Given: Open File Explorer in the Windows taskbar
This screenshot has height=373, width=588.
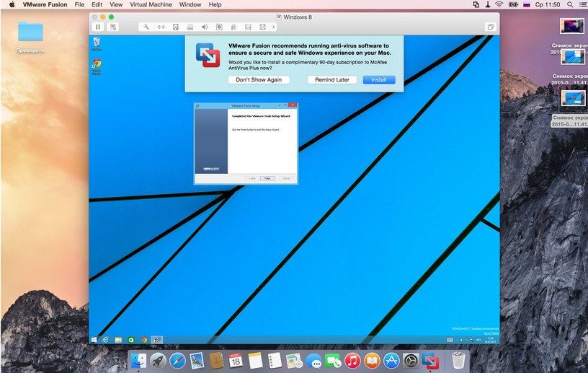Looking at the screenshot, I should (x=118, y=339).
